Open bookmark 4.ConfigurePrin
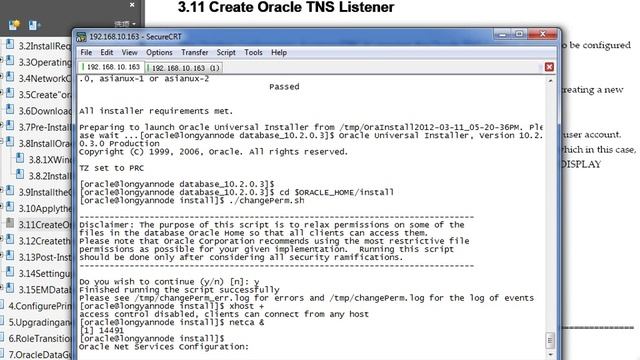 pyautogui.click(x=40, y=306)
